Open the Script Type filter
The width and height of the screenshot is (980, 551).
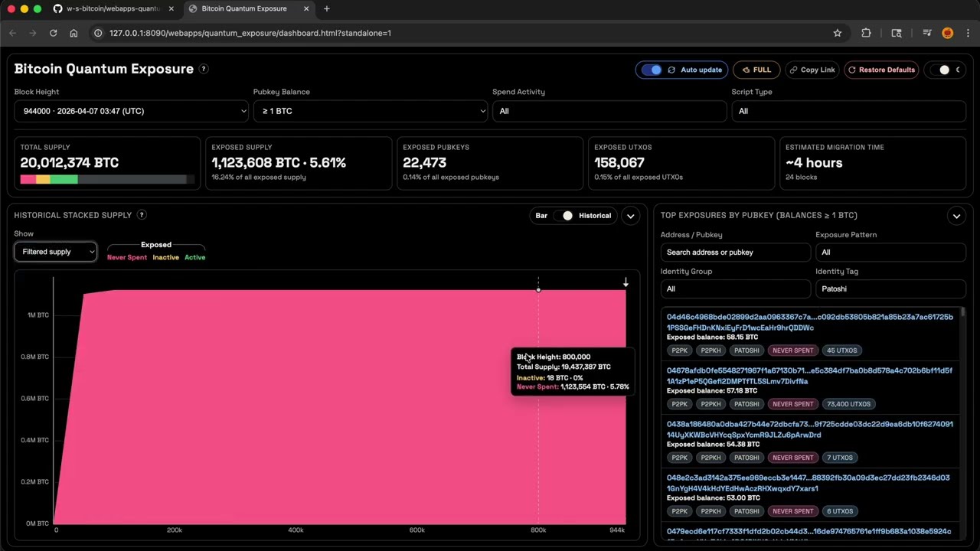pyautogui.click(x=848, y=111)
